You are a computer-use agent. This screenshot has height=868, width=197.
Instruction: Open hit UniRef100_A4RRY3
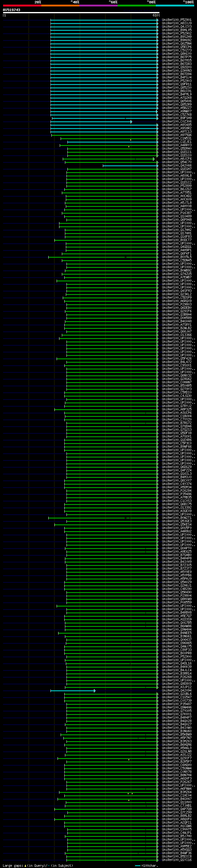point(177,145)
